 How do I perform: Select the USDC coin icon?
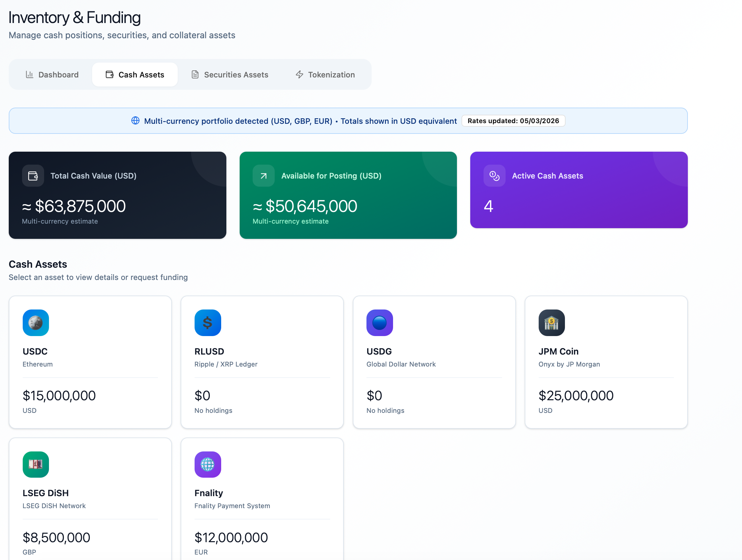(36, 323)
